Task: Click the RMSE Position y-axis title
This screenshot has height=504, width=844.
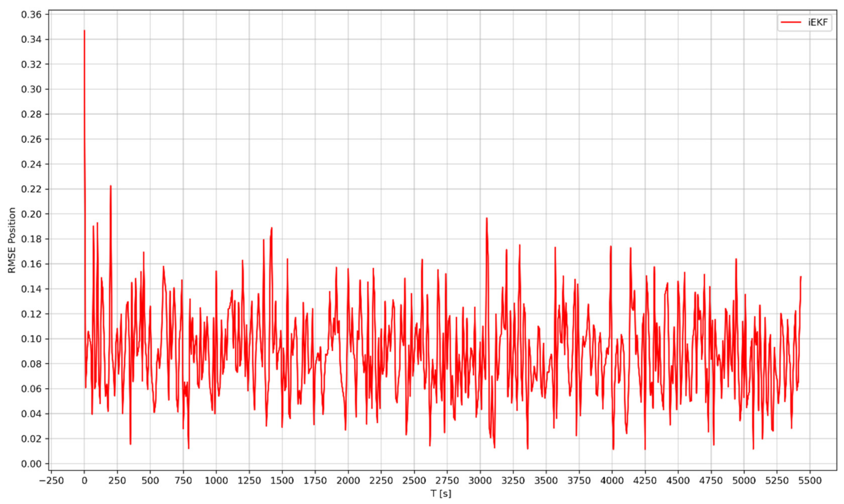Action: coord(12,240)
